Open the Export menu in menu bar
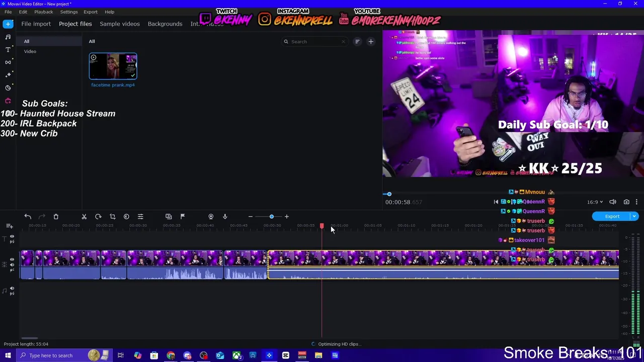Screen dimensions: 644x362 [x=91, y=12]
